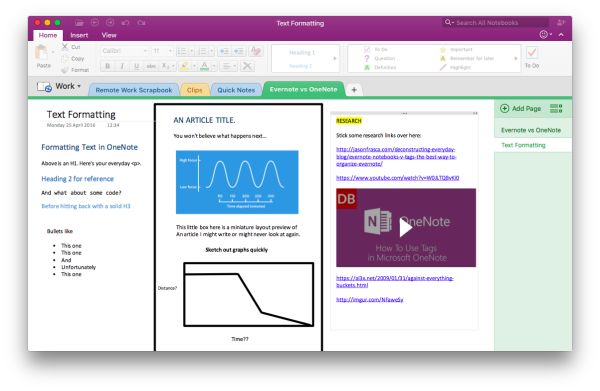This screenshot has width=600, height=391.
Task: Pick the text highlight color swatch
Action: point(184,66)
